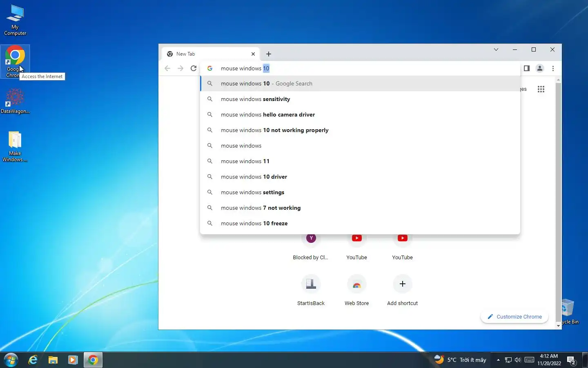Open the touch keyboard tray icon
588x368 pixels.
(529, 360)
